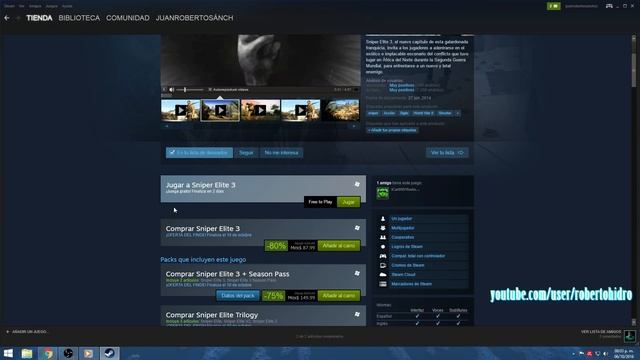
Task: Click the Multijugador feature icon
Action: tap(383, 228)
